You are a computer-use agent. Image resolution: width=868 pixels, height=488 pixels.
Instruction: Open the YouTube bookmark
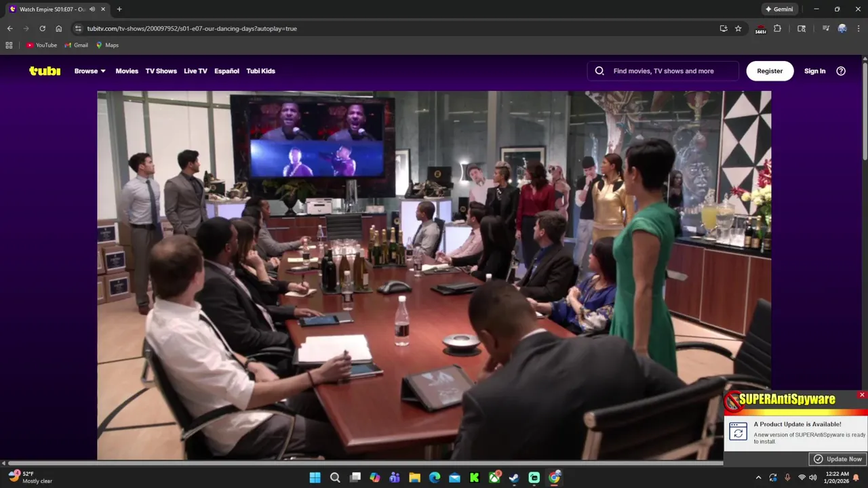41,45
